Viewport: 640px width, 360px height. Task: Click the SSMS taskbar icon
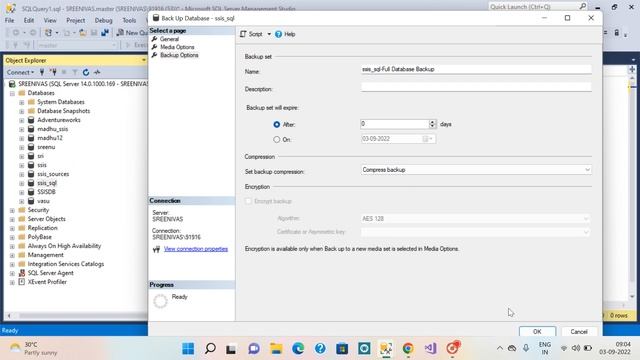(x=386, y=349)
